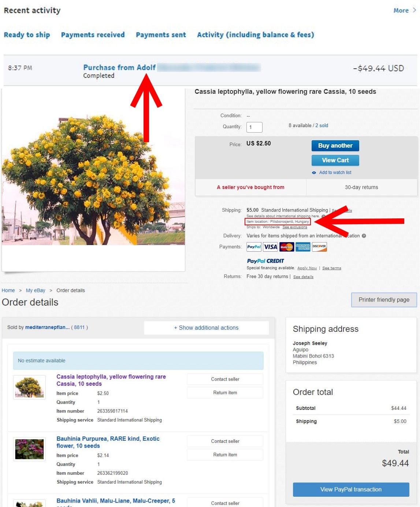Click Contact seller for Bauhinia Vahlii
The width and height of the screenshot is (420, 507).
pos(225,503)
